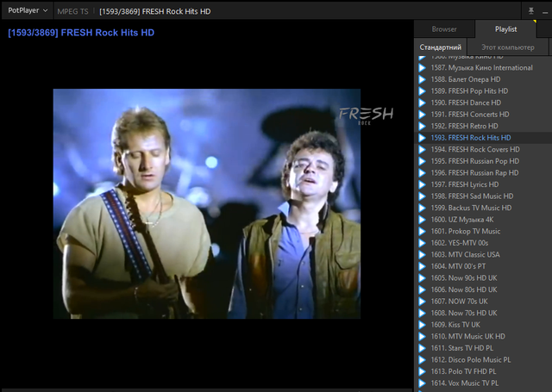Viewport: 552px width, 392px height.
Task: Switch to the Playlist tab
Action: point(506,29)
